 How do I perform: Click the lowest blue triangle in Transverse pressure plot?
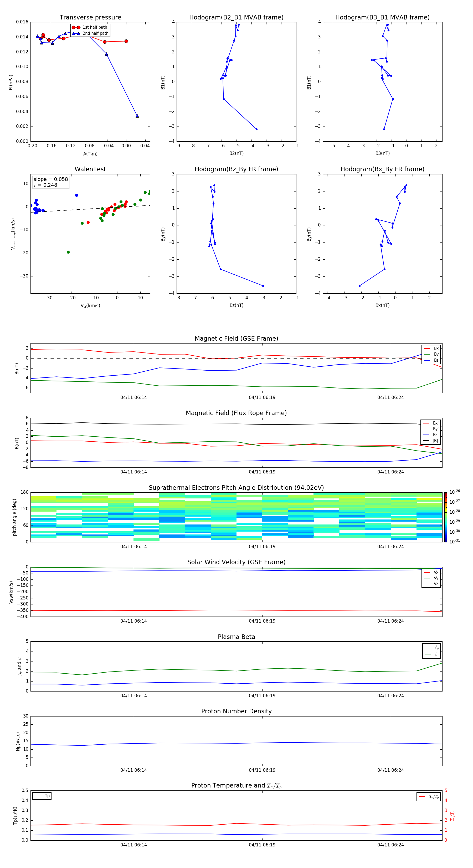137,116
